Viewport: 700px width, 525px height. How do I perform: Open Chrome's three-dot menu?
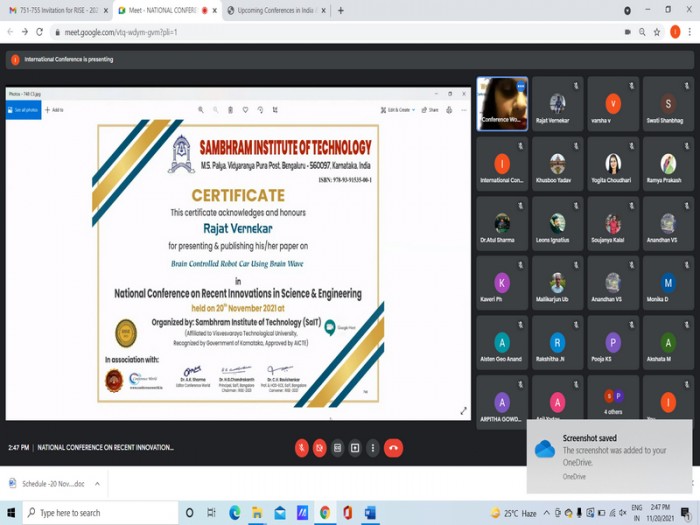(689, 32)
